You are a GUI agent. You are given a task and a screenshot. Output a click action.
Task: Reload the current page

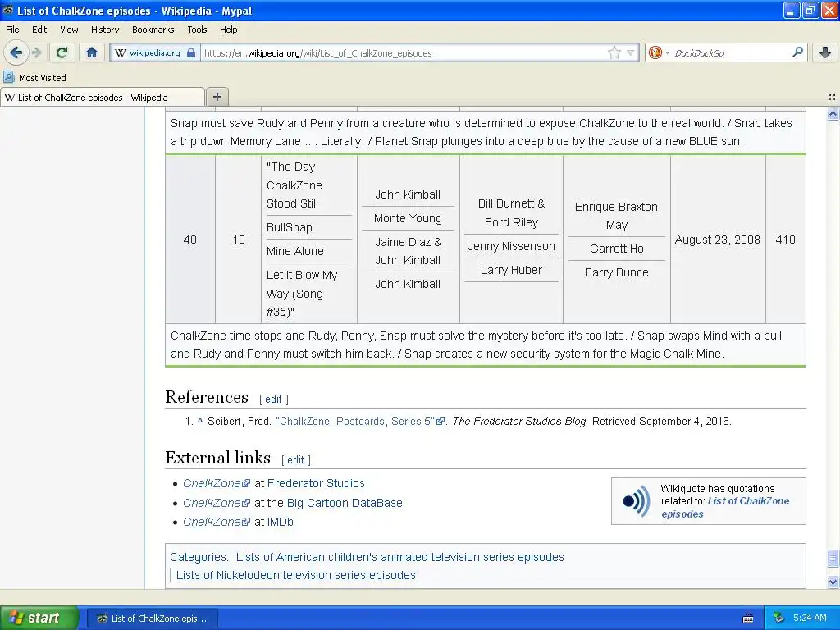click(62, 52)
